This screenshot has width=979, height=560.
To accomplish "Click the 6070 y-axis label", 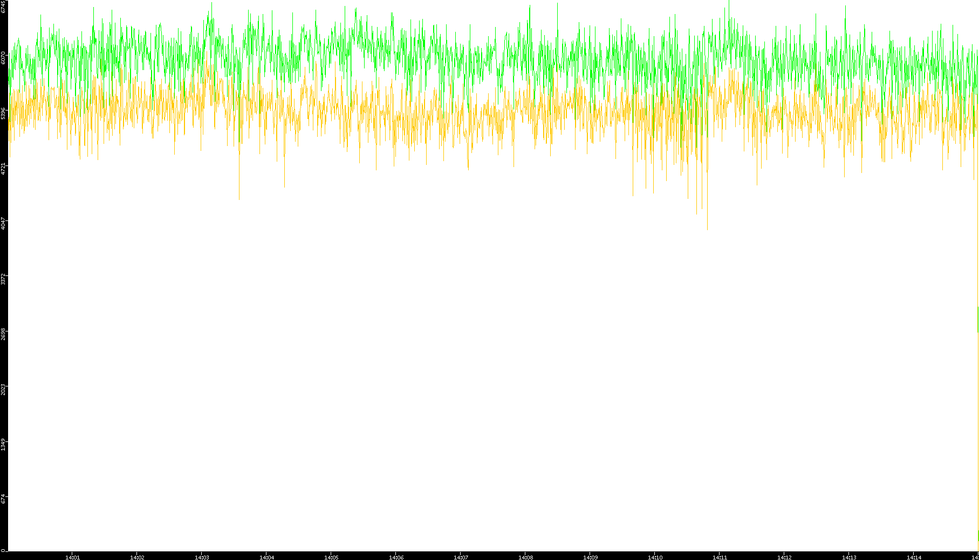I will click(3, 58).
